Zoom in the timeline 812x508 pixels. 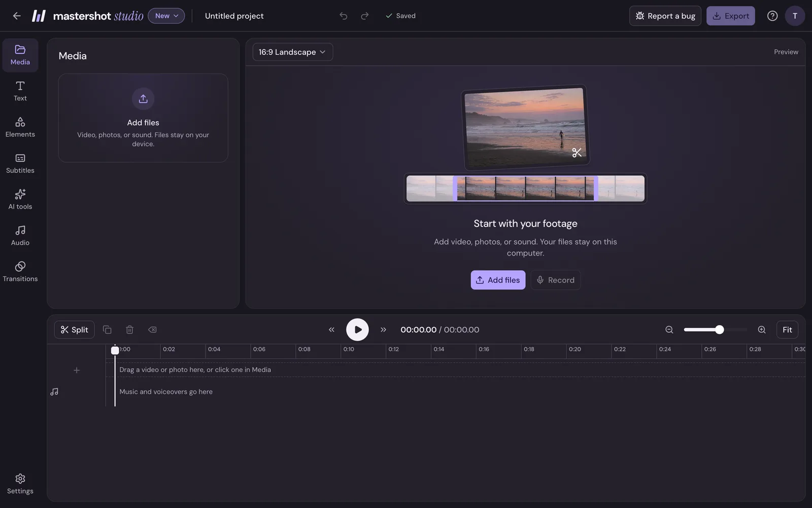point(762,330)
